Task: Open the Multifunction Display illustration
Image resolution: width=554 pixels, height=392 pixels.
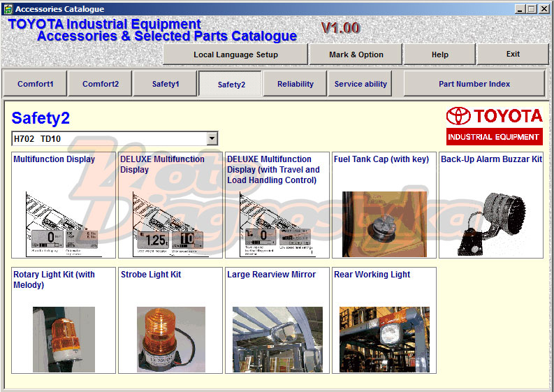Action: (64, 224)
